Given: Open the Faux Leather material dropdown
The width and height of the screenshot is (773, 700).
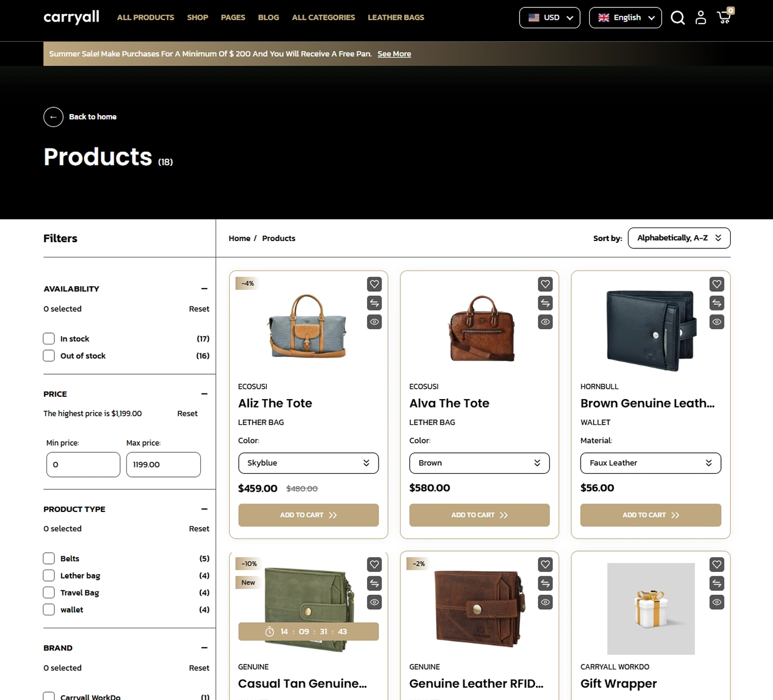Looking at the screenshot, I should [x=651, y=463].
